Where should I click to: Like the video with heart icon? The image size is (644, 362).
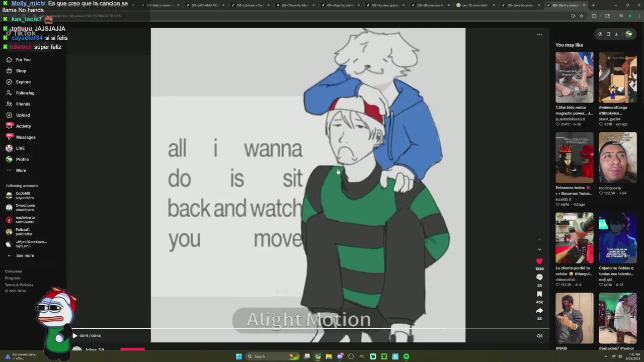click(x=539, y=261)
